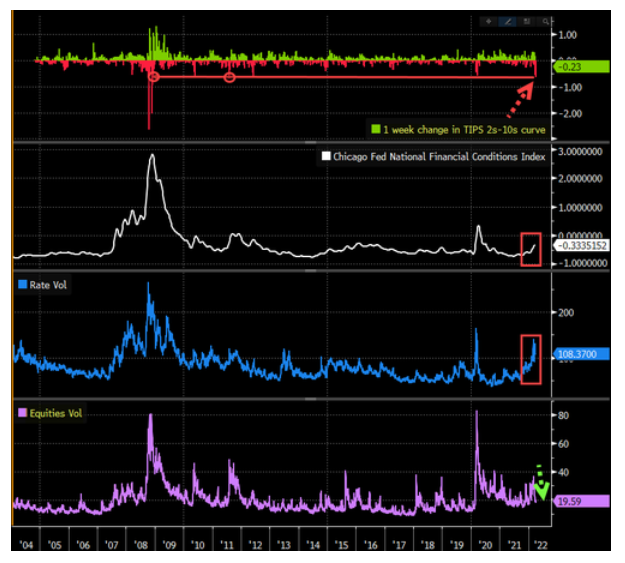This screenshot has height=563, width=625.
Task: Click the 200 tick label in Rate Vol panel
Action: pos(566,313)
